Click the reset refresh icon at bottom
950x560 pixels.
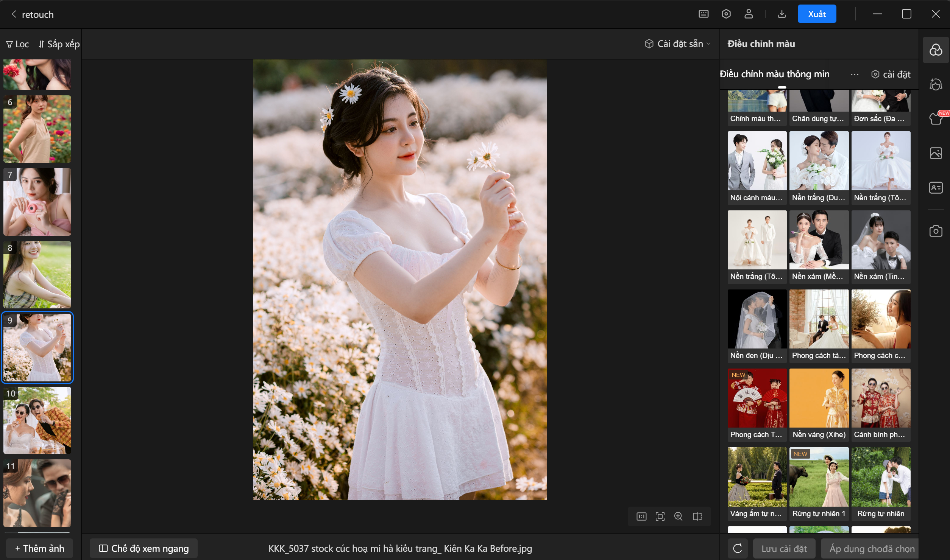pyautogui.click(x=738, y=548)
